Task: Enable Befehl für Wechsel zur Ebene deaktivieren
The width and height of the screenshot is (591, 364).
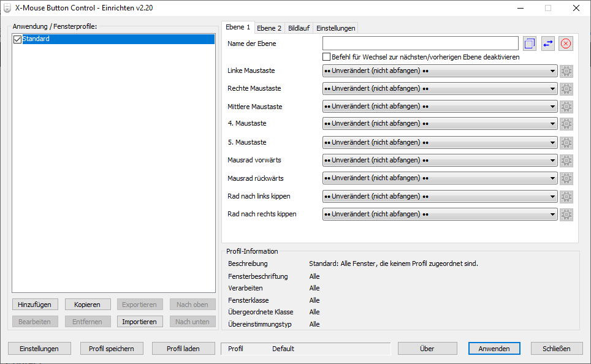Action: point(326,57)
